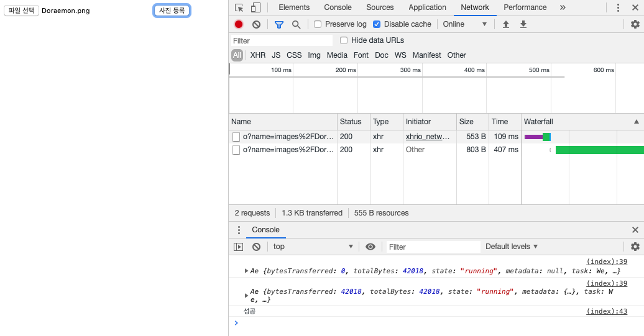The height and width of the screenshot is (336, 644).
Task: Filter requests by Doc
Action: 382,55
